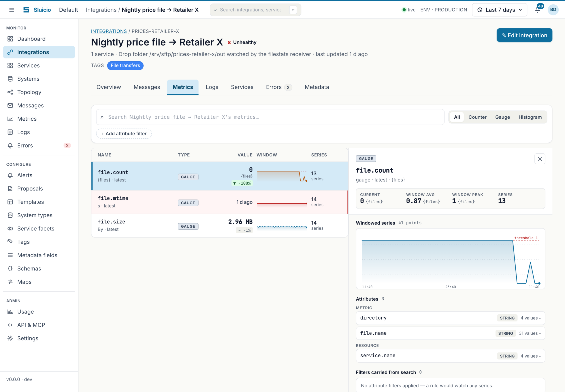Image resolution: width=565 pixels, height=392 pixels.
Task: Click the Sluicio logo icon
Action: 26,10
